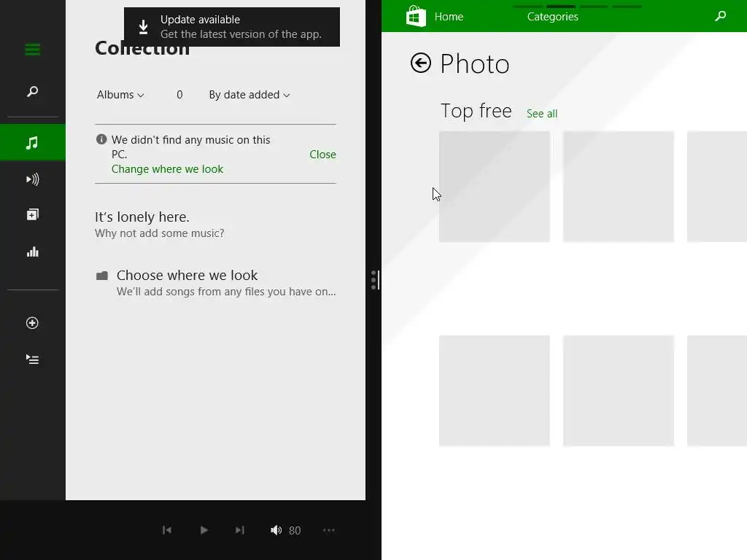The height and width of the screenshot is (560, 747).
Task: Skip to previous track
Action: (x=167, y=530)
